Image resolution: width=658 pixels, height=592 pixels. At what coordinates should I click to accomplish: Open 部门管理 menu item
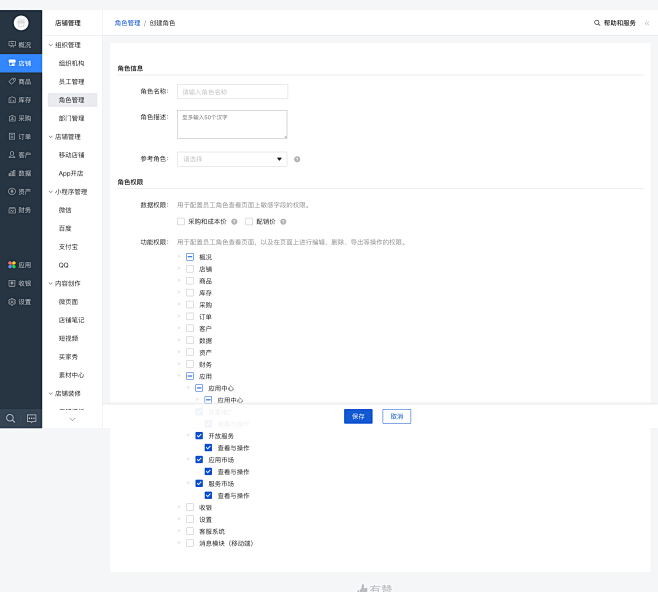coord(71,118)
